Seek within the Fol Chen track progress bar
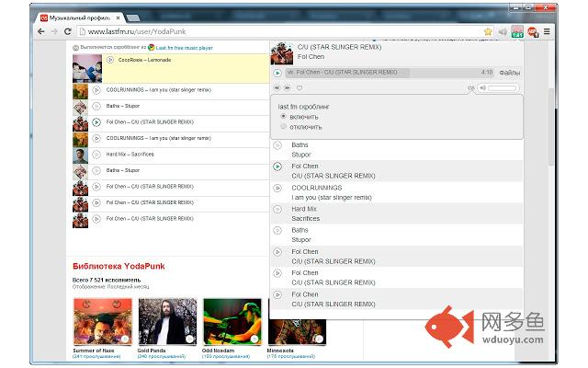 (x=390, y=73)
